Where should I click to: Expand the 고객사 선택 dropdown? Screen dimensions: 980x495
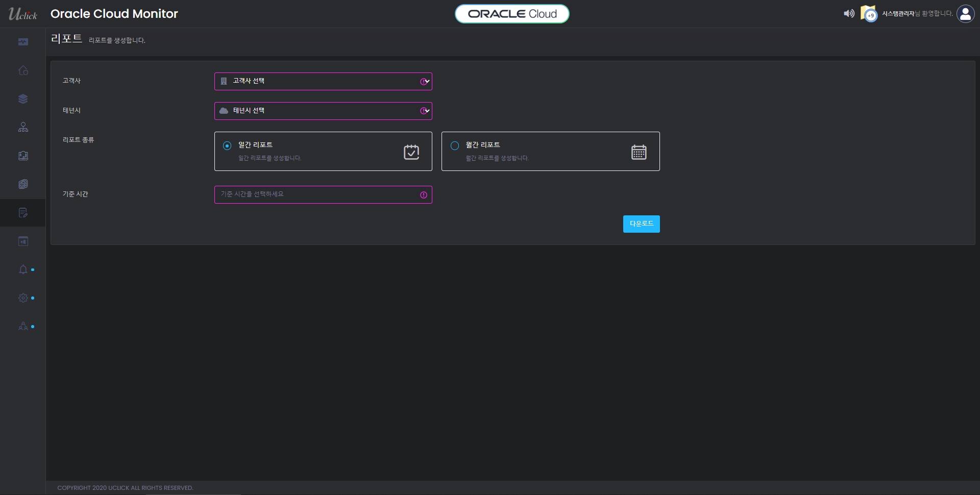click(x=323, y=82)
